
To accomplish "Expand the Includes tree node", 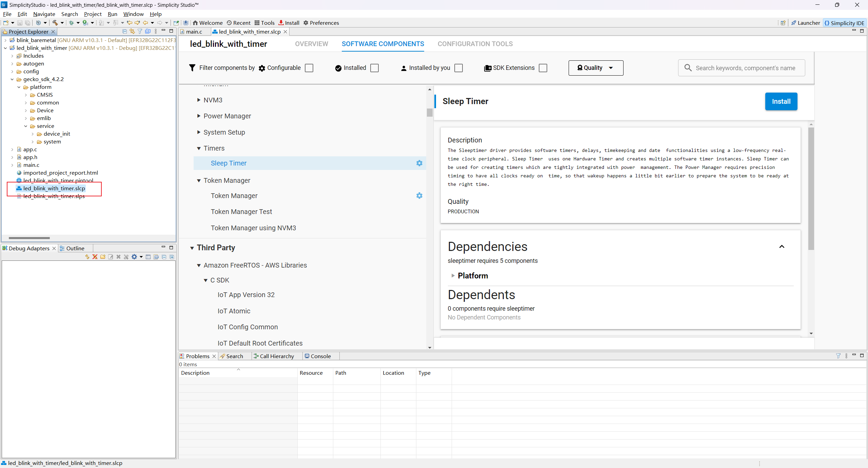I will pyautogui.click(x=12, y=56).
